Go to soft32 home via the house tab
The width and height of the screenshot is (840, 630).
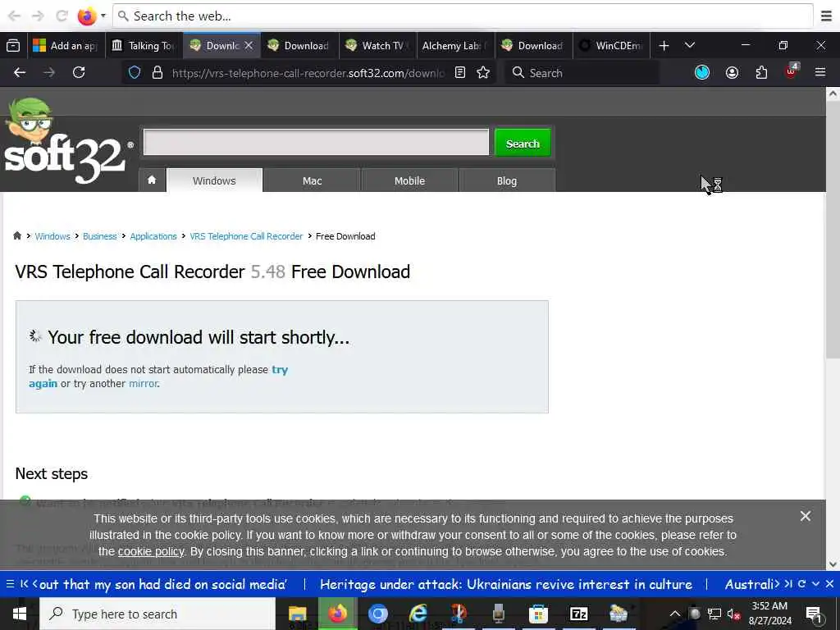152,180
